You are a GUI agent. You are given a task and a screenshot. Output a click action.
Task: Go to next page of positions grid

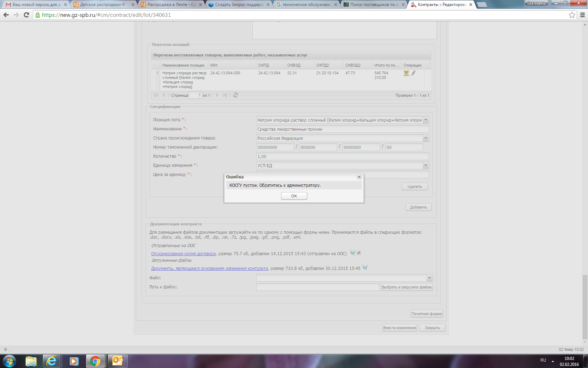coord(217,95)
